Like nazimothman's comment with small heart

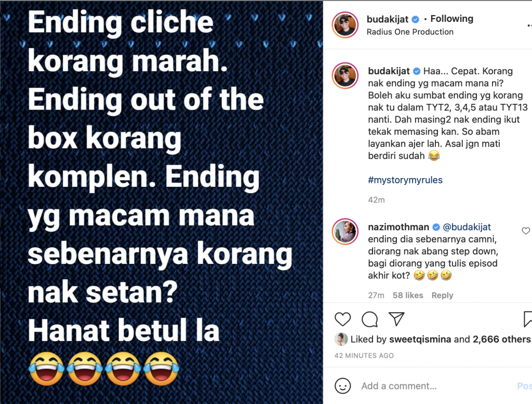click(x=526, y=231)
